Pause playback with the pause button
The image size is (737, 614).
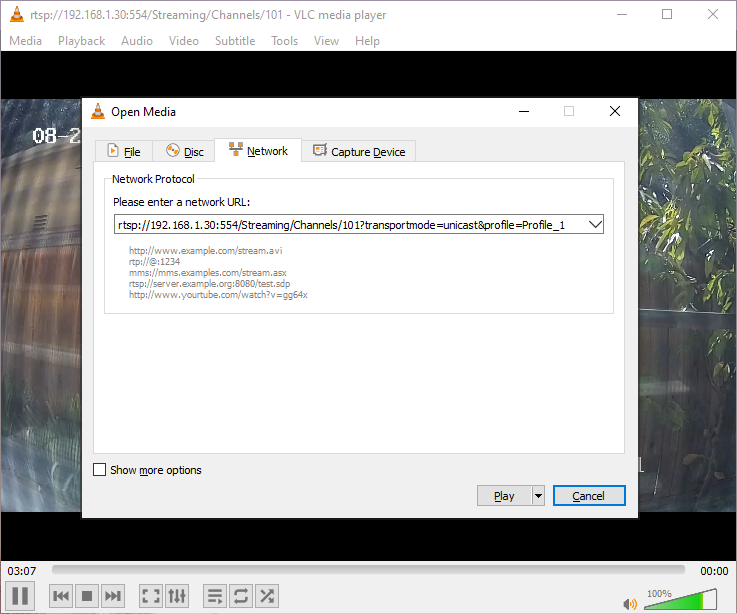[20, 596]
